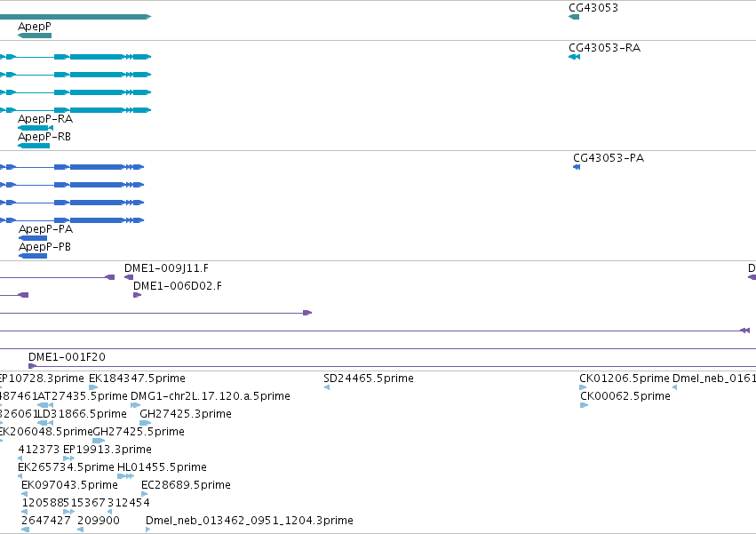756x534 pixels.
Task: Click the 412373 feature label
Action: click(38, 450)
